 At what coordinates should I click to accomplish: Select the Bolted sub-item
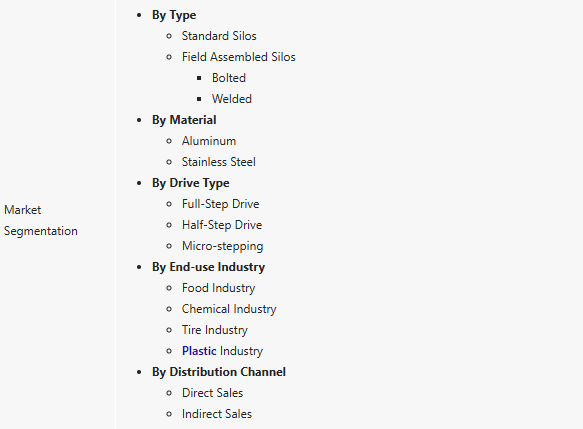tap(229, 78)
